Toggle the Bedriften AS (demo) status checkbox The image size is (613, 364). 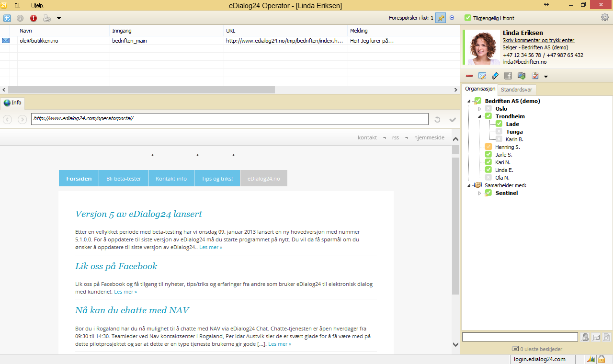coord(477,101)
